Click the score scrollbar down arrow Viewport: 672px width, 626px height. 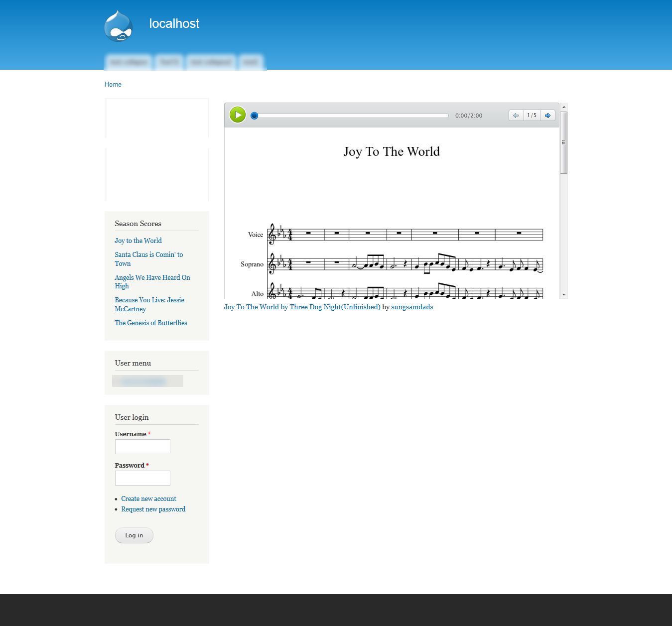coord(564,295)
